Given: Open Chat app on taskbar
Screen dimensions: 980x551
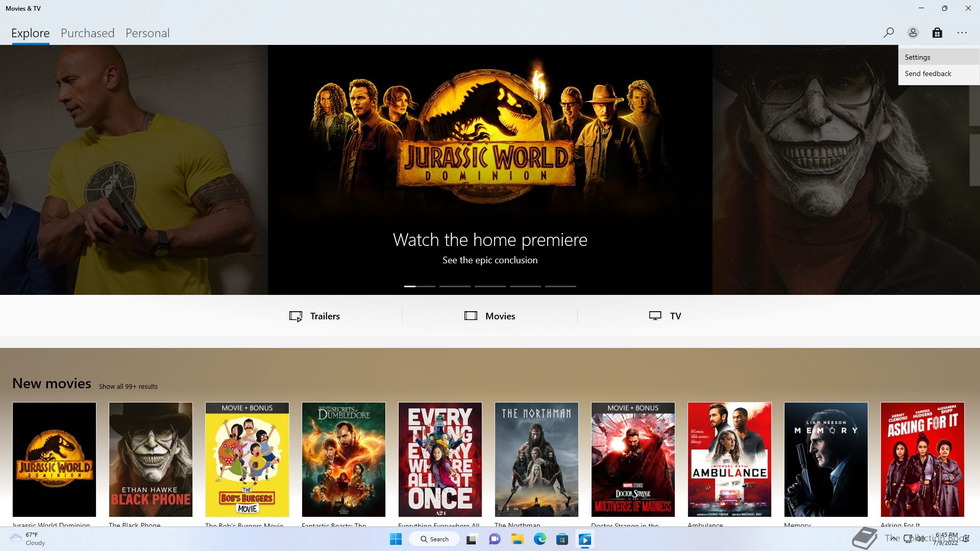Looking at the screenshot, I should pyautogui.click(x=495, y=539).
